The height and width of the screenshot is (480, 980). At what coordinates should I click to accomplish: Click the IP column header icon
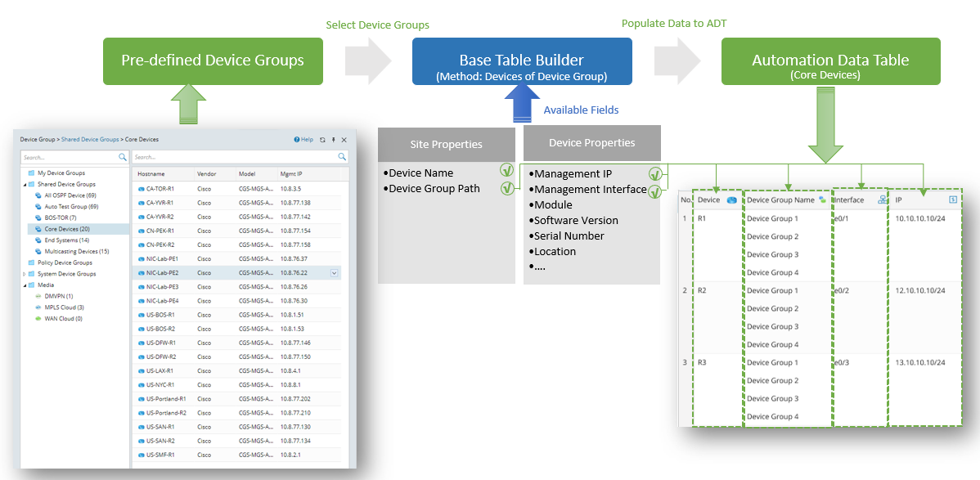click(x=952, y=200)
